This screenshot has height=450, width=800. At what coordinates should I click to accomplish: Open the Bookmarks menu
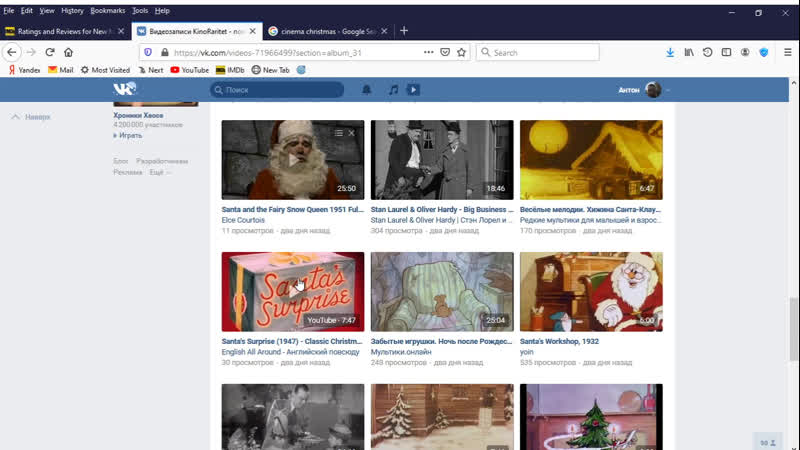[x=108, y=11]
